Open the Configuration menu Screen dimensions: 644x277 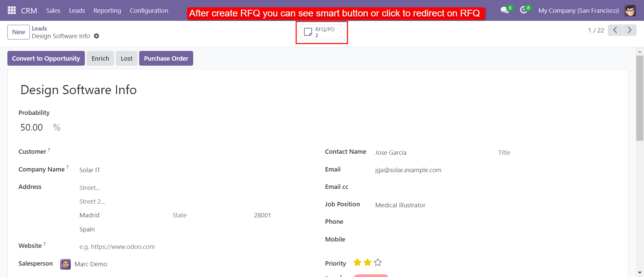(x=149, y=10)
